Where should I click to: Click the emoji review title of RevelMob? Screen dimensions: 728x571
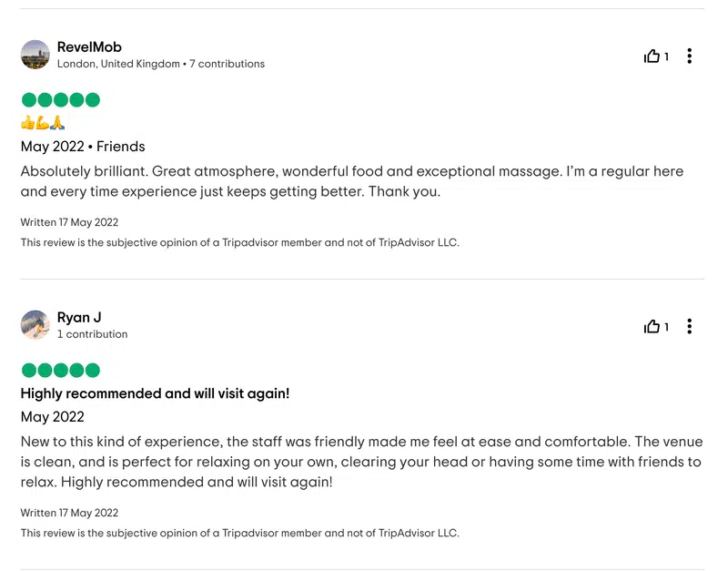[x=43, y=123]
